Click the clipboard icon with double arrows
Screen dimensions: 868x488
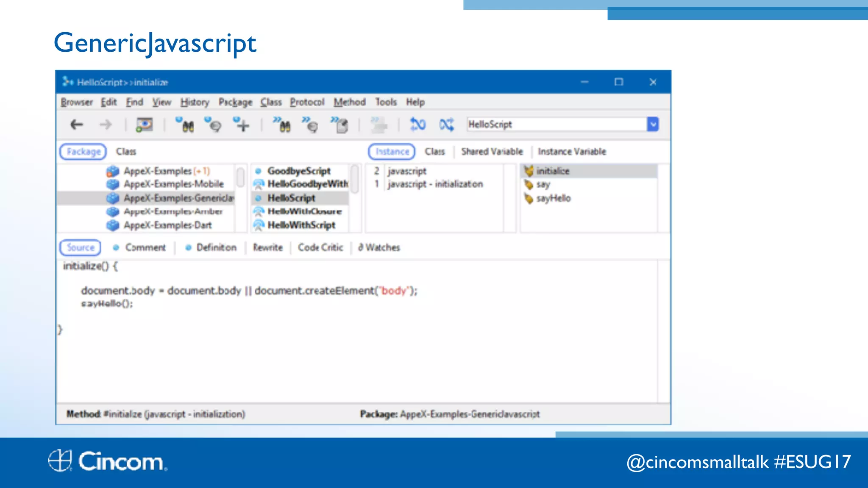tap(339, 125)
